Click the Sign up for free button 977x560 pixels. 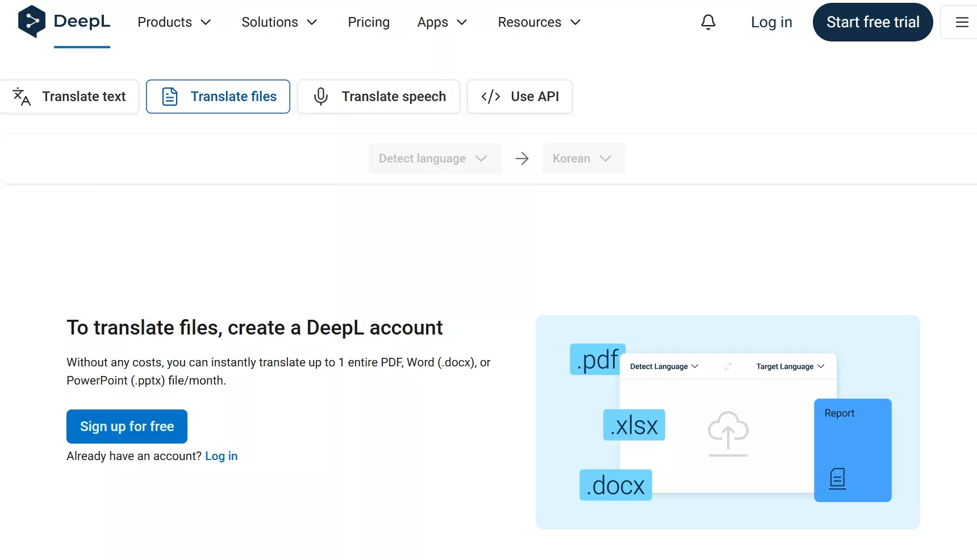pyautogui.click(x=127, y=427)
